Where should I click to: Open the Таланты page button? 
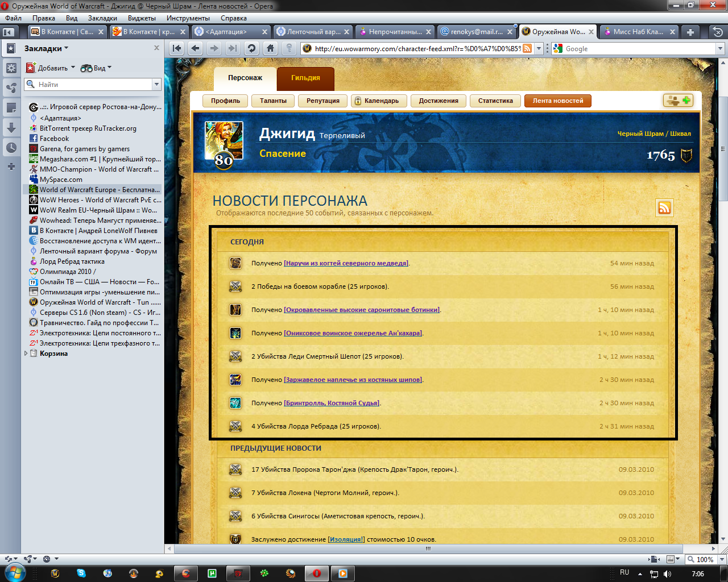(x=274, y=101)
